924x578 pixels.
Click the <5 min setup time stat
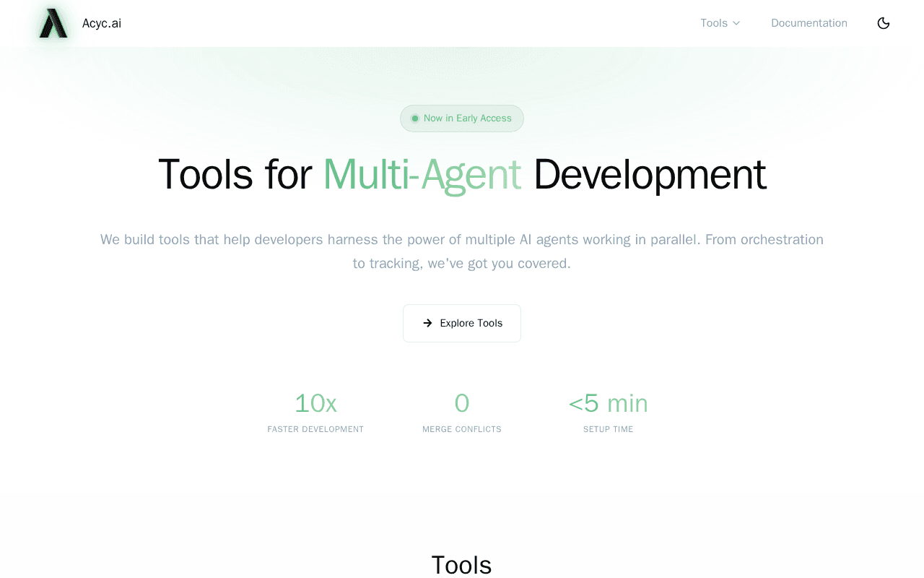click(609, 412)
